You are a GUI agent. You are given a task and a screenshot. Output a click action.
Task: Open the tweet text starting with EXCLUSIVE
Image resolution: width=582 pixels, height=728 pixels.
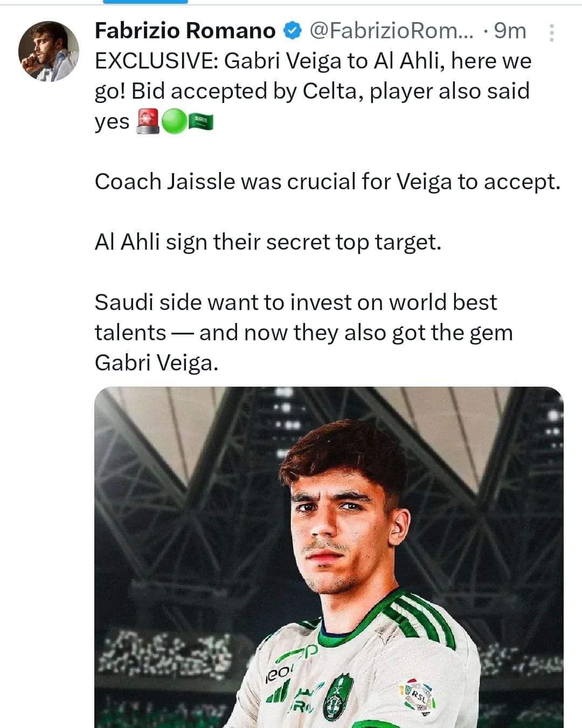[x=313, y=91]
